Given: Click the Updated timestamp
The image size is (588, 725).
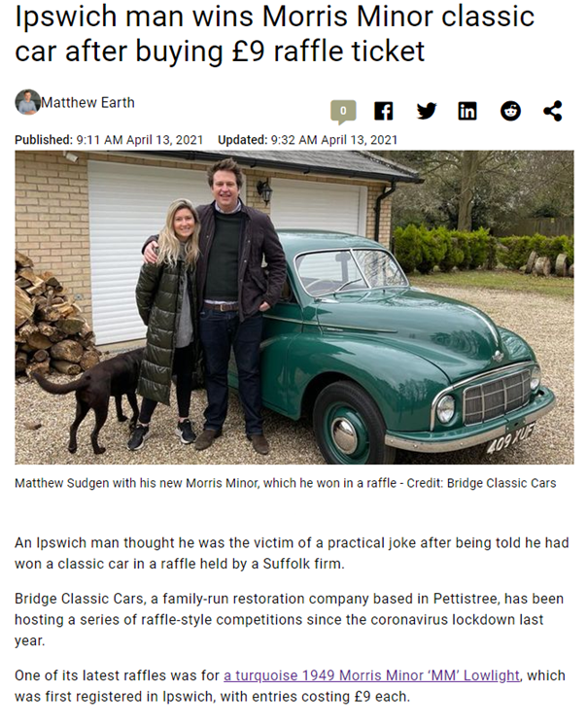Looking at the screenshot, I should (307, 140).
